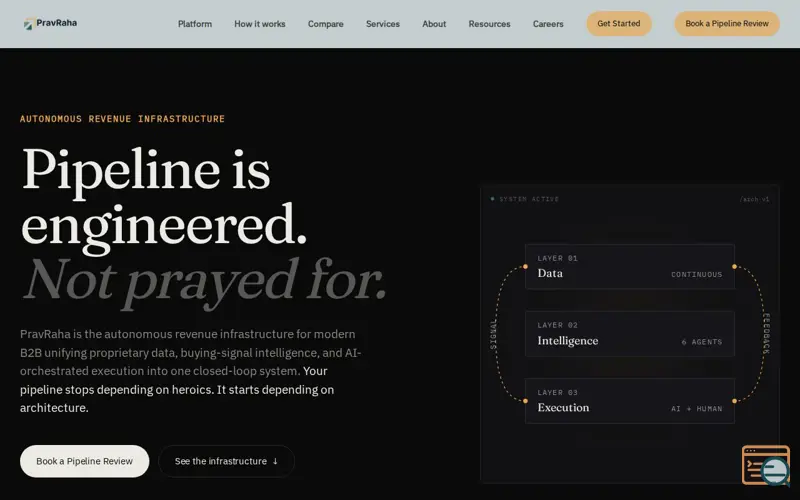The image size is (800, 500).
Task: Click the down arrow in See the infrastructure
Action: click(275, 461)
